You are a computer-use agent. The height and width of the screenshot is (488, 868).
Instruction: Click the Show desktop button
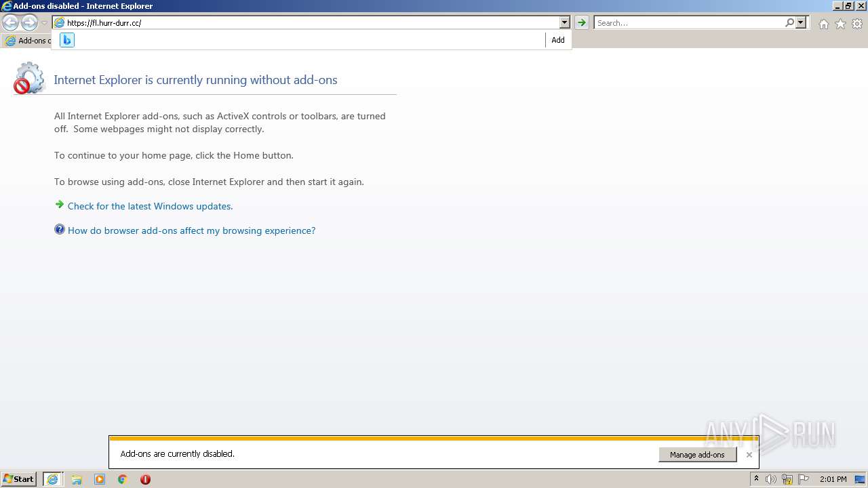(x=860, y=479)
